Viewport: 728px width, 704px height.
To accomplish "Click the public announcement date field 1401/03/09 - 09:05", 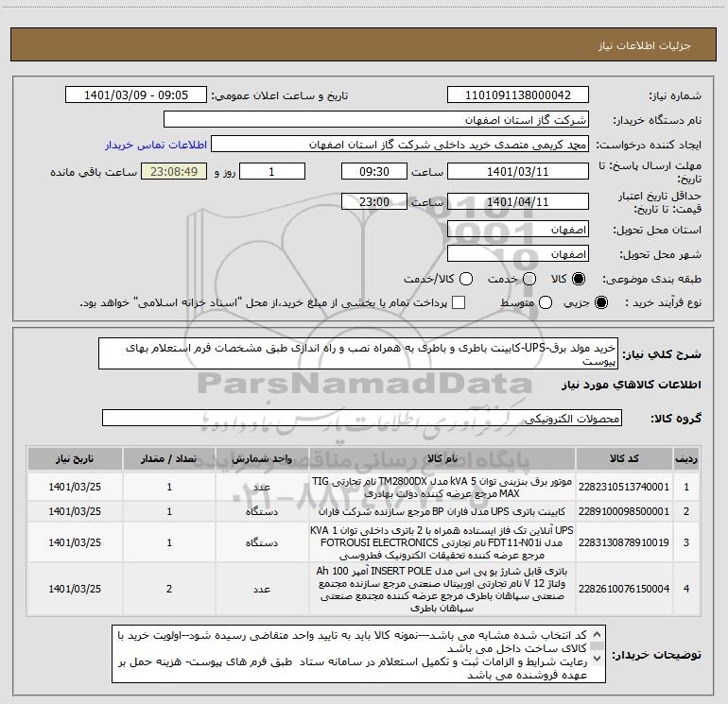I will click(136, 95).
